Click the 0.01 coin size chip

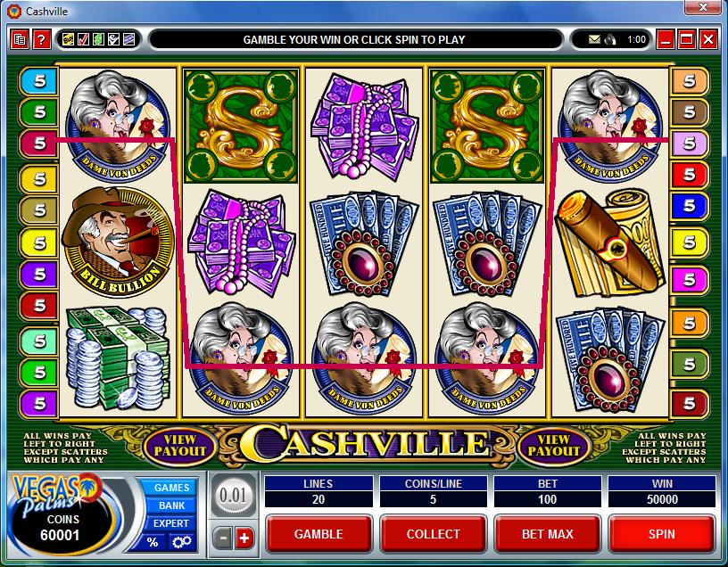point(233,496)
